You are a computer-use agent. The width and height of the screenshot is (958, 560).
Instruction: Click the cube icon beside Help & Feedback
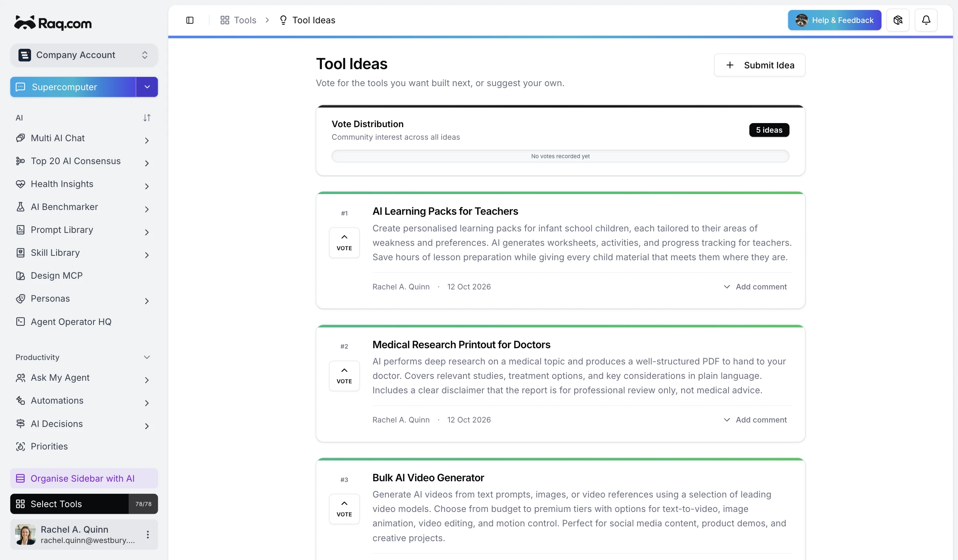(897, 20)
